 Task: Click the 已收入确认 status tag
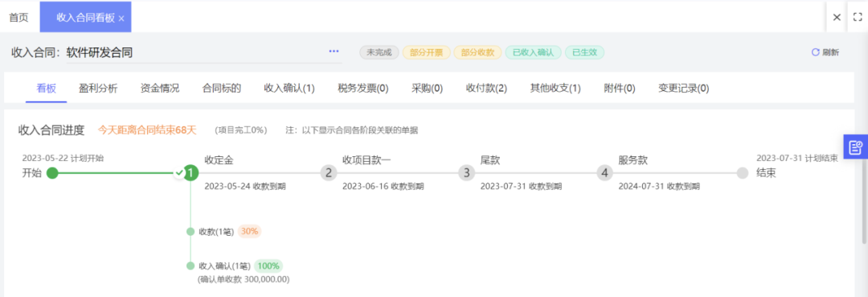coord(533,52)
